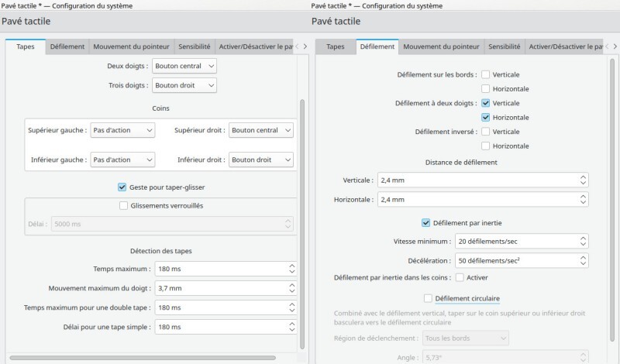Switch to Mouvement du pointeur tab in left panel
Image resolution: width=620 pixels, height=364 pixels.
point(130,46)
